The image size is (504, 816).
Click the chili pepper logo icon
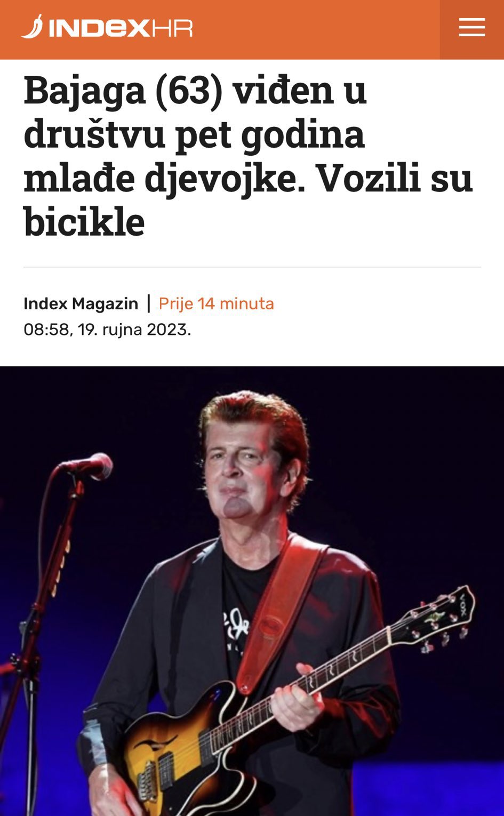32,27
